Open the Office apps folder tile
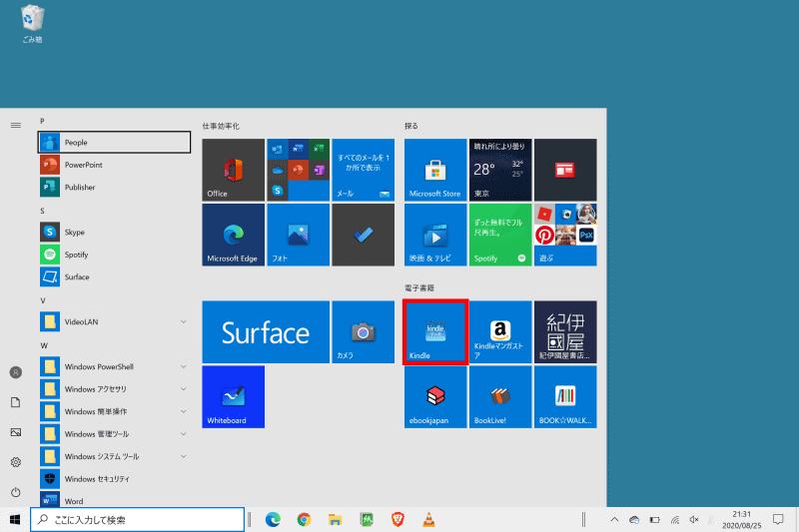 [x=298, y=170]
